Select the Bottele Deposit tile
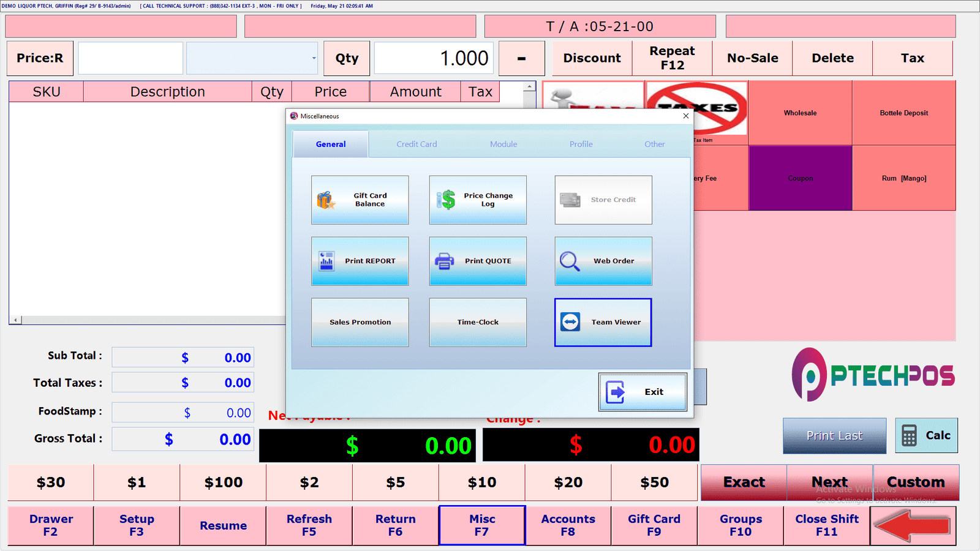 coord(904,113)
